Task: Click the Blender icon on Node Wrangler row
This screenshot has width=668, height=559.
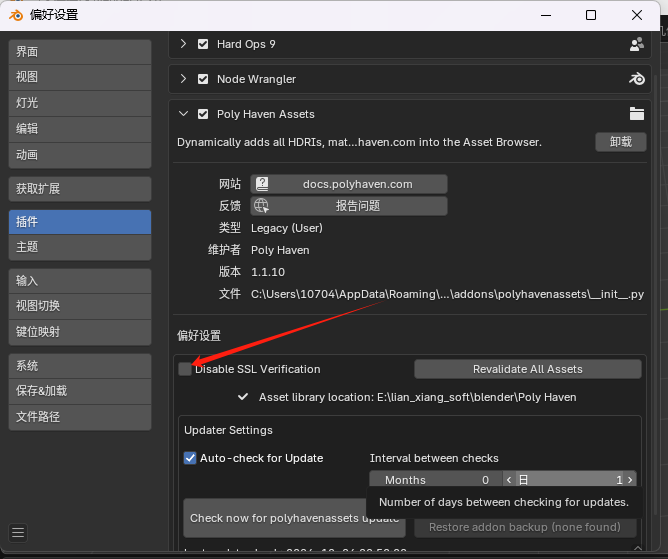Action: pyautogui.click(x=637, y=79)
